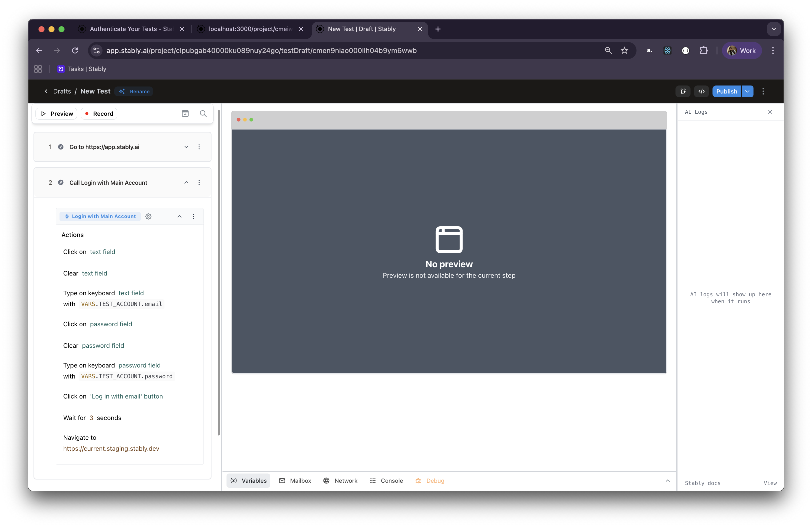Go back to Drafts using the left chevron

[x=46, y=91]
